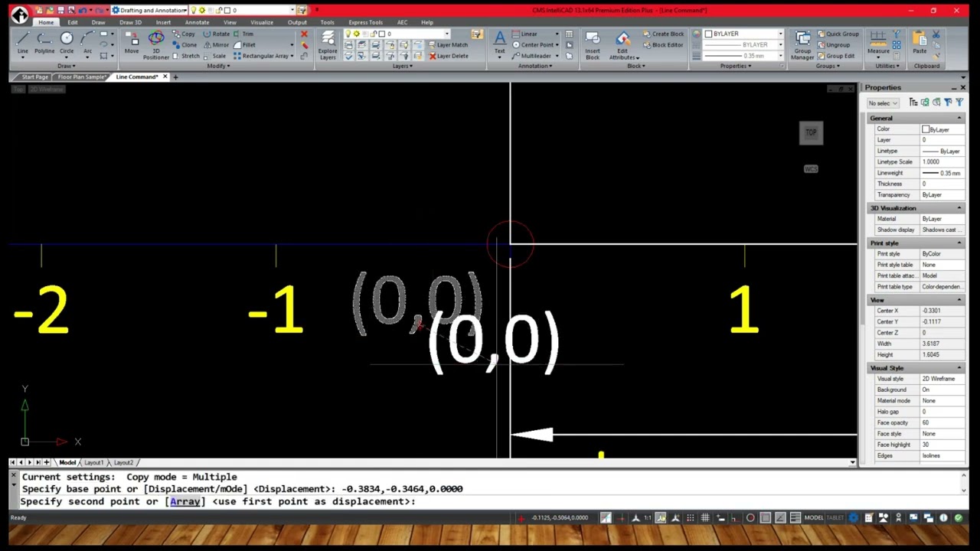Click the Block Editor button

(663, 45)
